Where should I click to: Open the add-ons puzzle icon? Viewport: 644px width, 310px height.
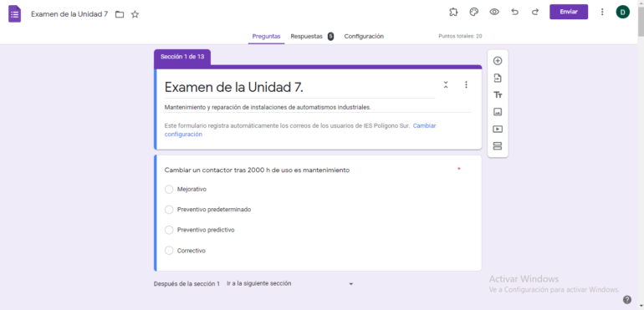pos(453,12)
